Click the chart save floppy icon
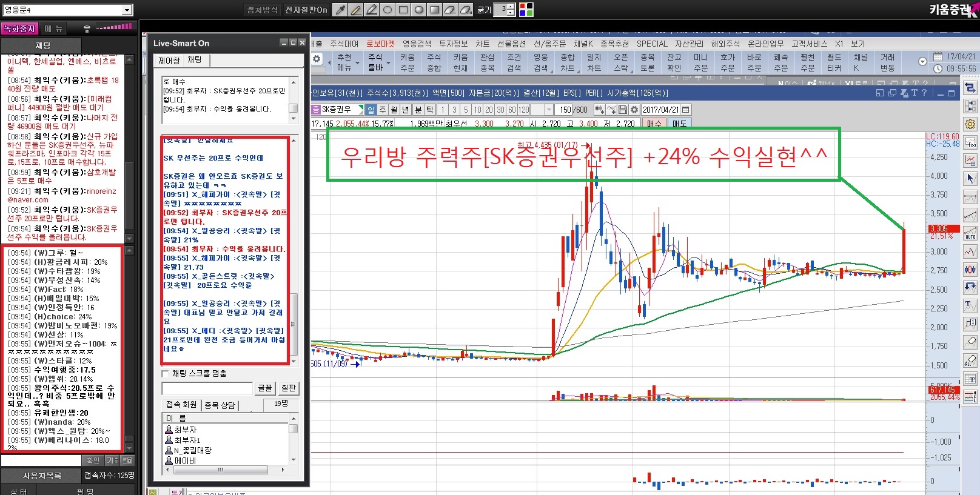 click(x=623, y=110)
